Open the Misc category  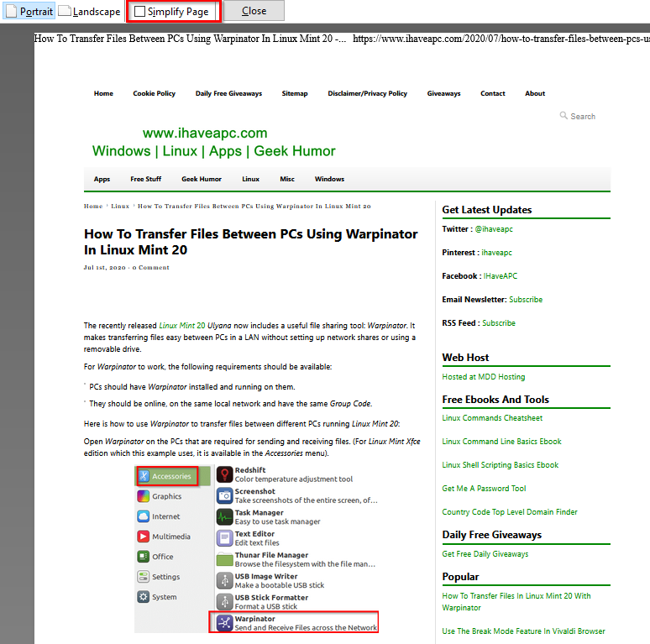(287, 179)
